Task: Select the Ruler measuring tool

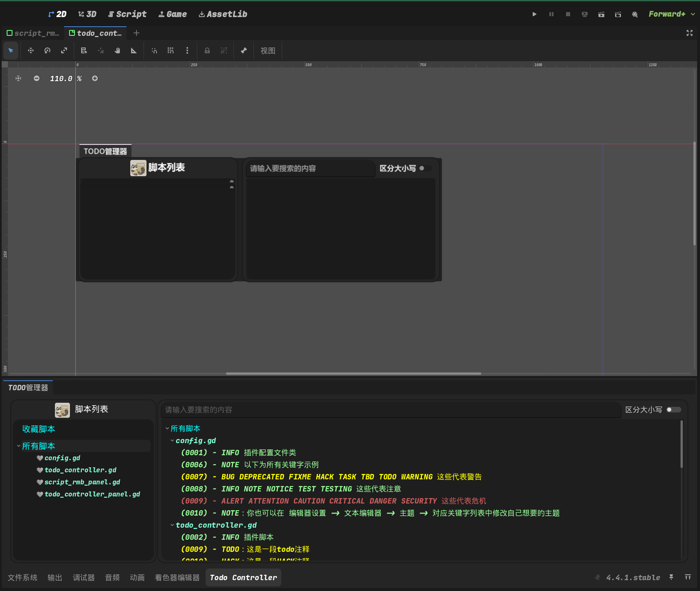Action: [134, 50]
